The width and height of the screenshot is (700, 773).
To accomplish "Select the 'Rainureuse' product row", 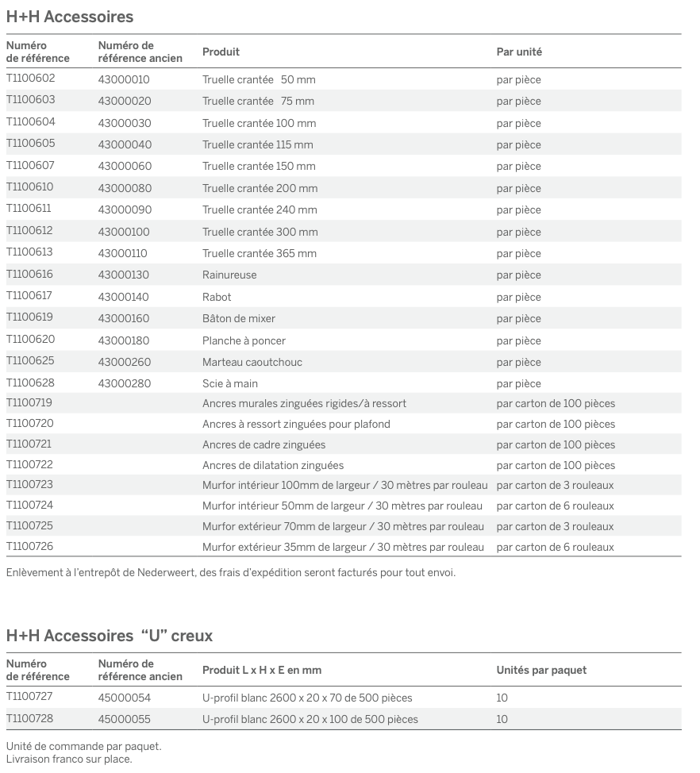I will pos(229,275).
